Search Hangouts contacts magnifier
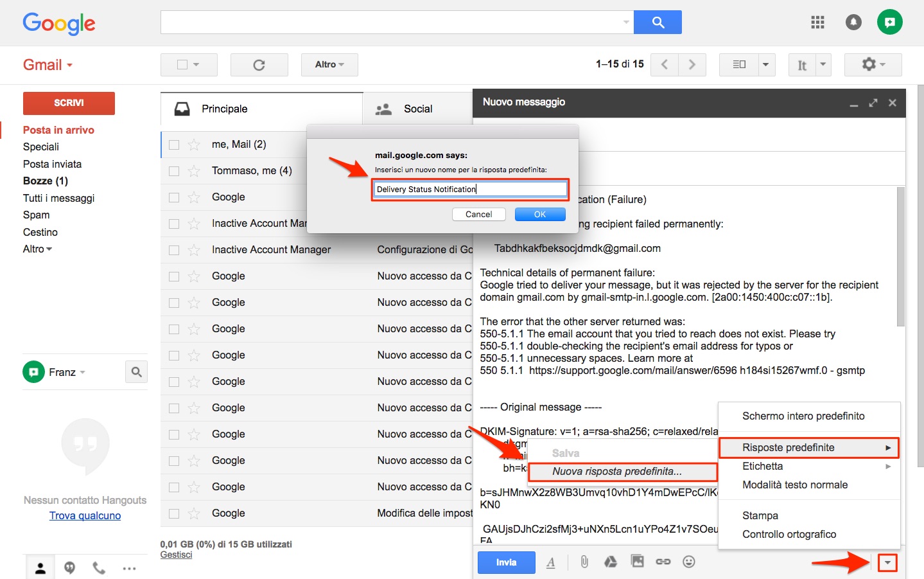This screenshot has height=579, width=924. point(136,371)
